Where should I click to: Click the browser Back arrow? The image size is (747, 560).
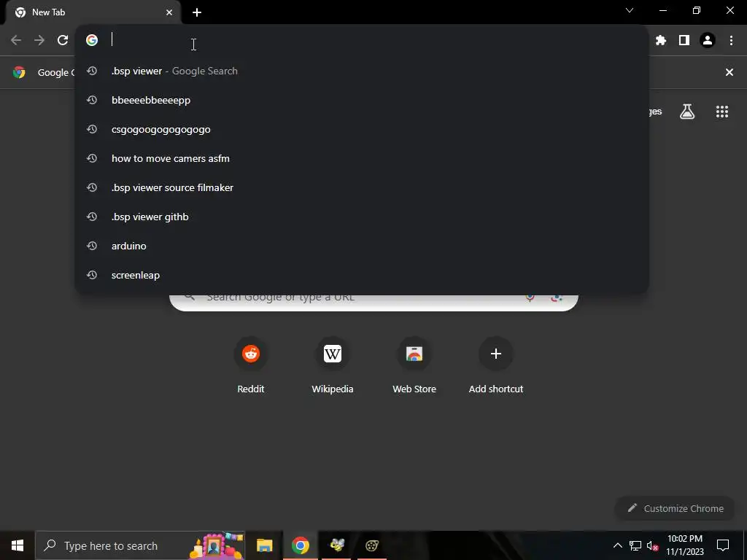pyautogui.click(x=16, y=40)
